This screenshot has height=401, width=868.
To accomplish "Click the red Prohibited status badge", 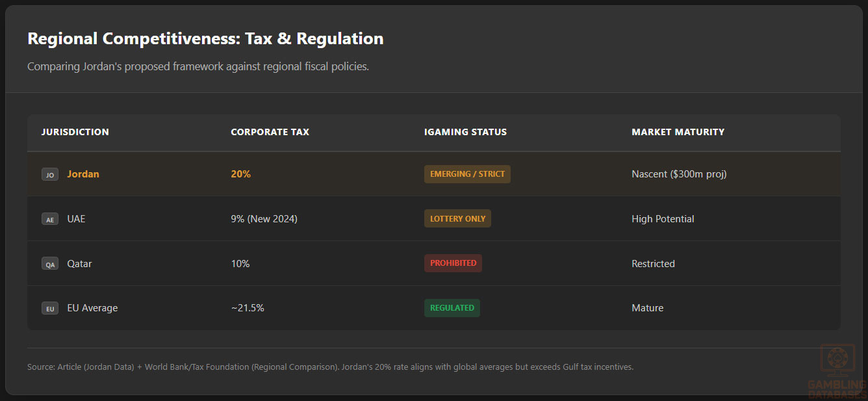I will point(453,263).
